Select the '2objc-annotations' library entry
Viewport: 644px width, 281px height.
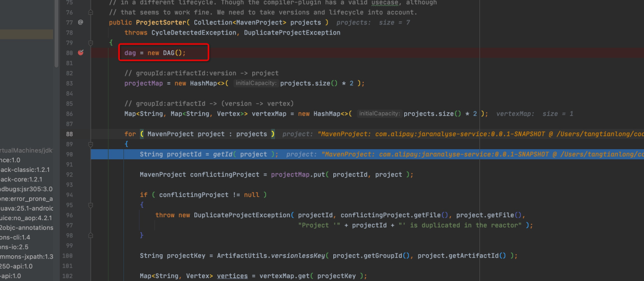pyautogui.click(x=27, y=227)
